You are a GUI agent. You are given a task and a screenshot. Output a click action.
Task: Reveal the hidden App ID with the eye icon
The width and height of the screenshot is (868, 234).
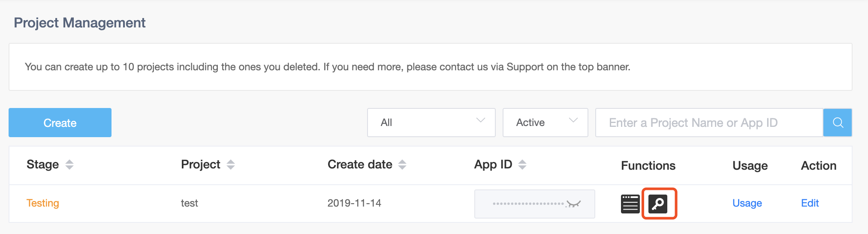coord(573,204)
